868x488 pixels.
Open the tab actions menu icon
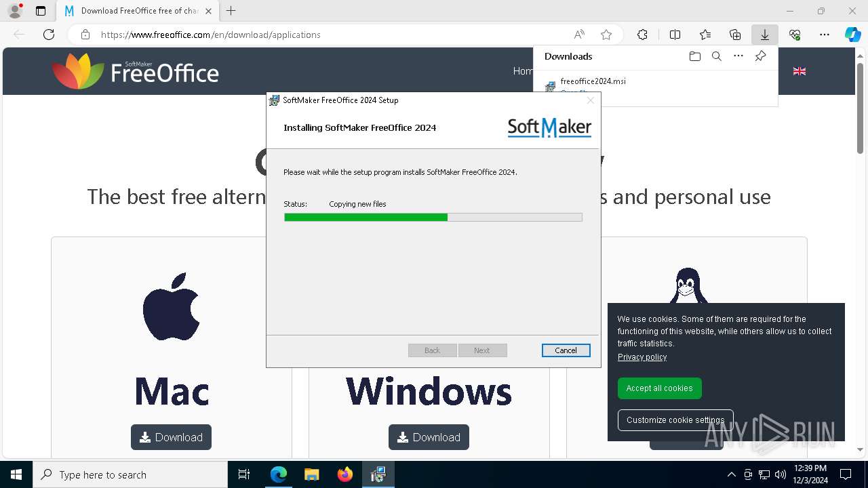pyautogui.click(x=41, y=11)
